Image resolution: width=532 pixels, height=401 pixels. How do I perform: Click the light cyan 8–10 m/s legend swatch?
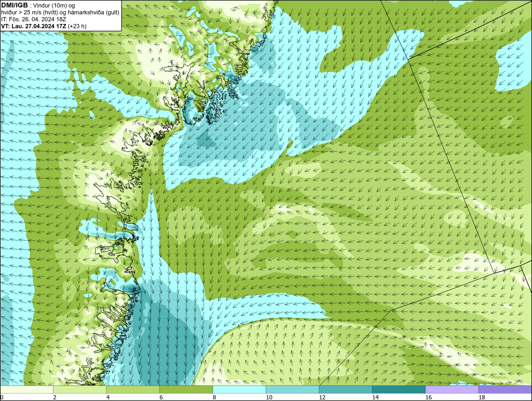coord(239,389)
